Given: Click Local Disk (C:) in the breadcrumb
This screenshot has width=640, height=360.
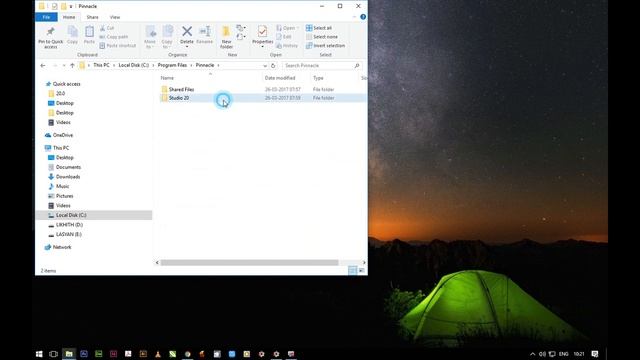Looking at the screenshot, I should [x=133, y=65].
